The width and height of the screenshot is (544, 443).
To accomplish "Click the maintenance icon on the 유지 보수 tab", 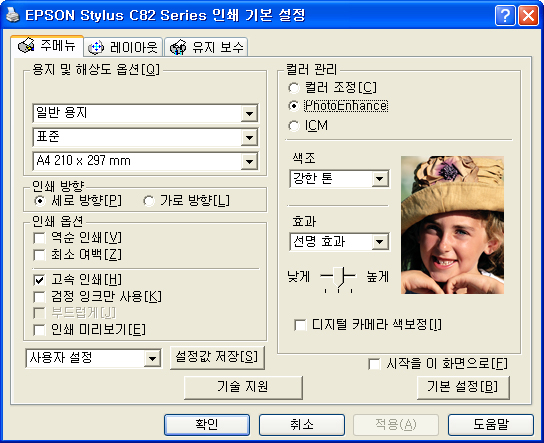I will click(178, 48).
